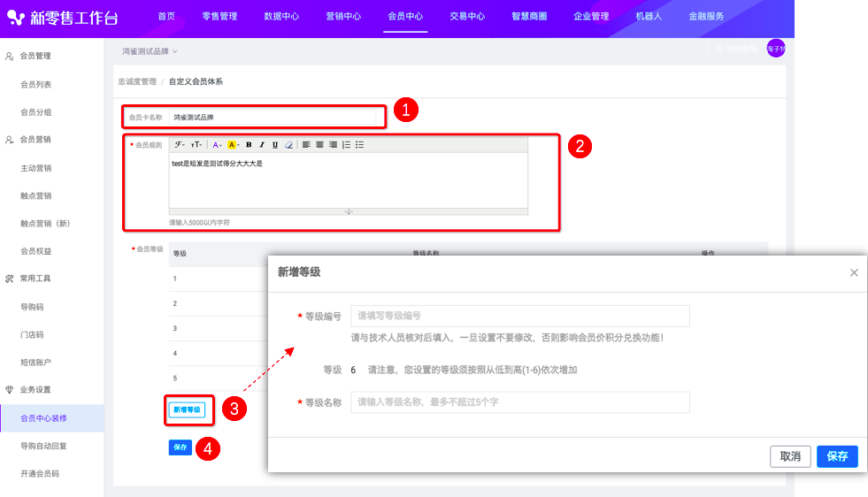Open the font size dropdown in editor
Screen dimensions: 868x497
click(196, 144)
